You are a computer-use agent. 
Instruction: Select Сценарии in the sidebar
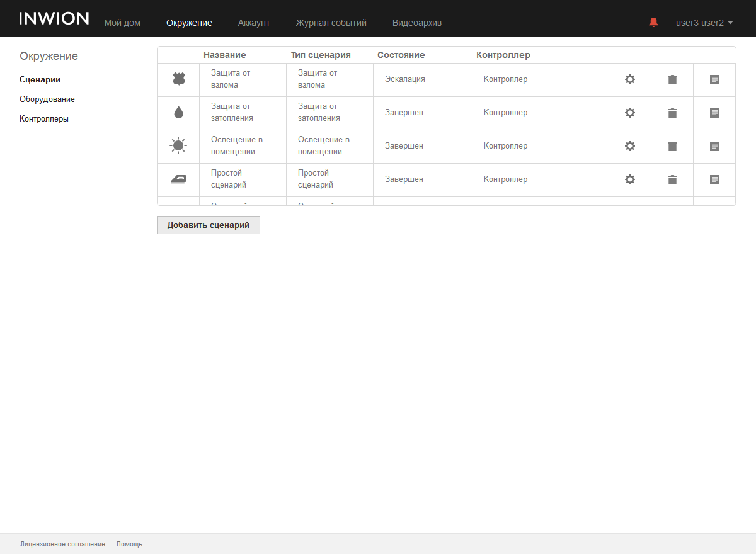tap(40, 79)
